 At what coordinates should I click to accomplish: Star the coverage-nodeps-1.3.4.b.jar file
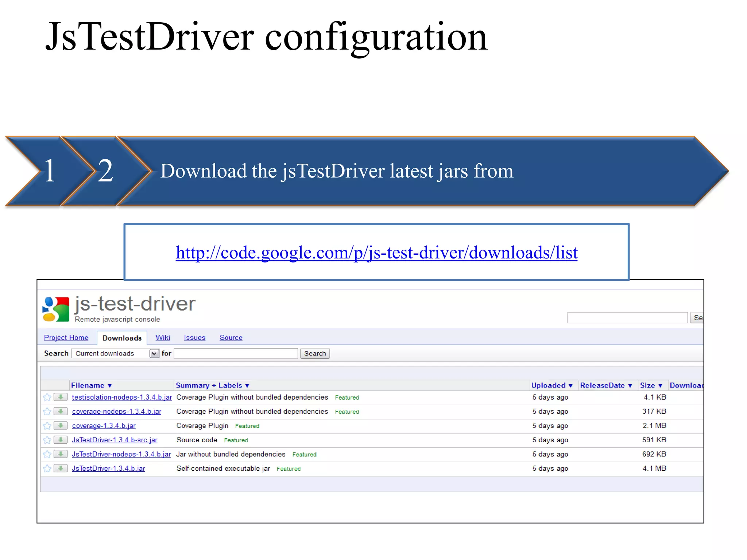click(x=47, y=412)
